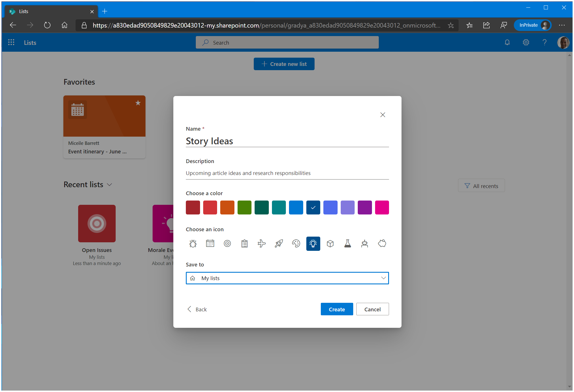574x392 pixels.
Task: Open the Save to My lists dropdown
Action: [287, 278]
